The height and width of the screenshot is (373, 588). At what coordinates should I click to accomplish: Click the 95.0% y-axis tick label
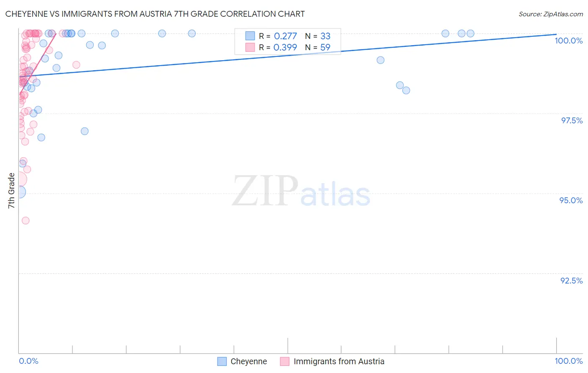[x=571, y=200]
